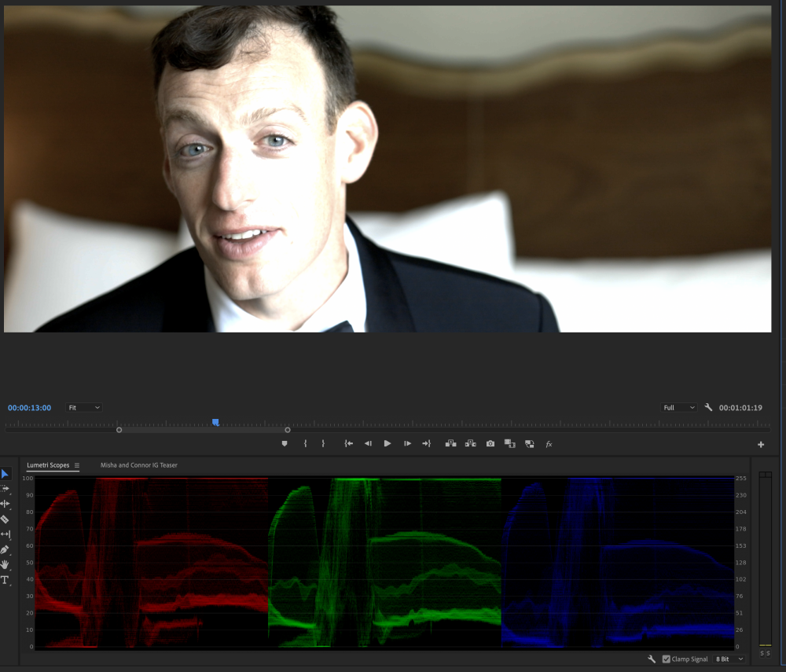Viewport: 786px width, 672px height.
Task: Open the 8 Bit depth dropdown
Action: tap(729, 659)
